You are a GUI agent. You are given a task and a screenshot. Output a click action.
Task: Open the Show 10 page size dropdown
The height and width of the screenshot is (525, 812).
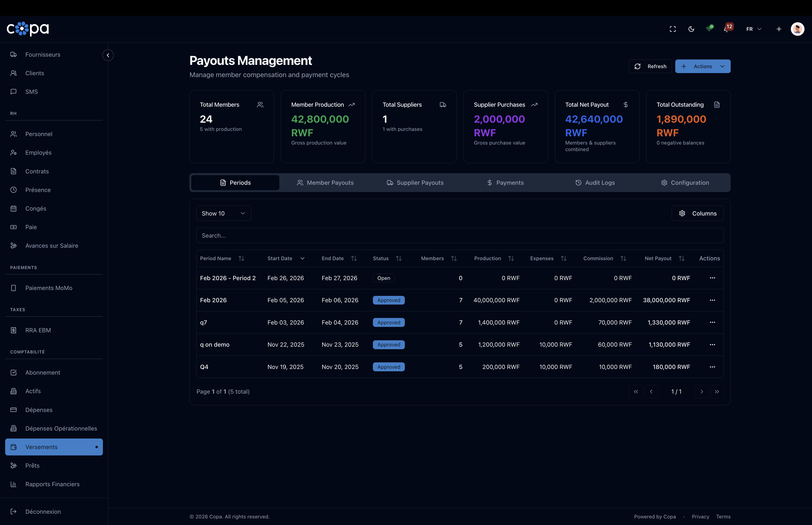click(223, 213)
